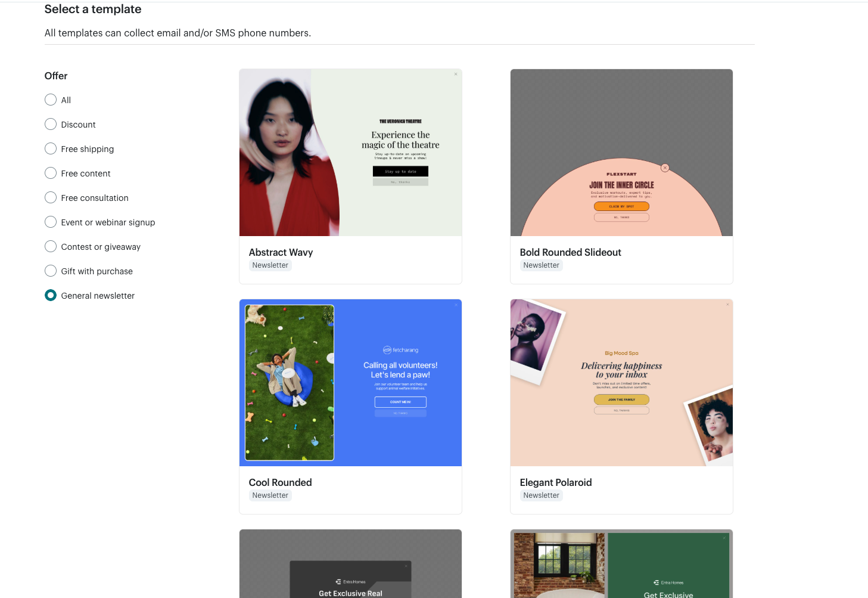Viewport: 868px width, 598px height.
Task: Click 'All templates can collect email' description text
Action: [178, 33]
